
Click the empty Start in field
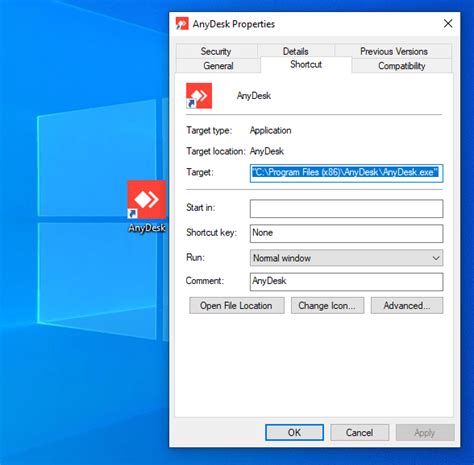(x=346, y=208)
